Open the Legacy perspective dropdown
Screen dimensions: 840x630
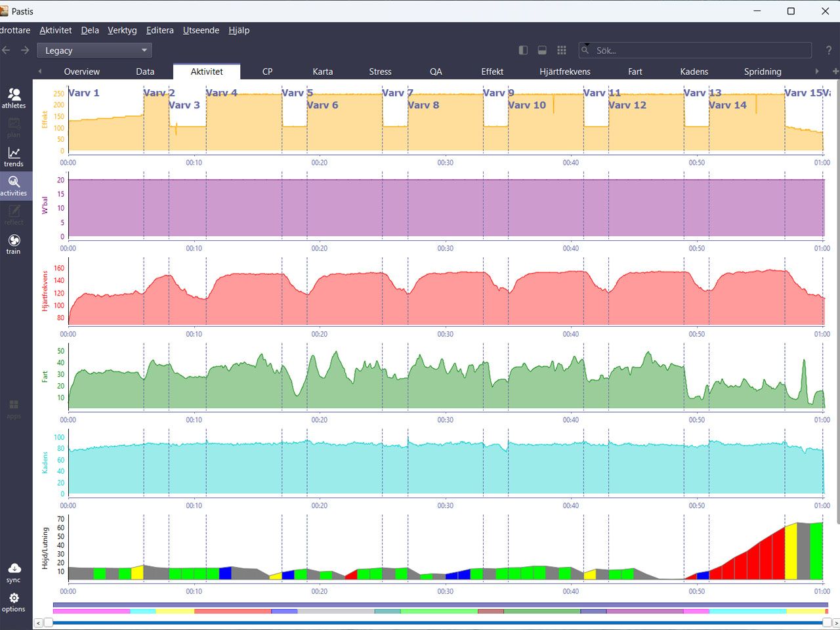[94, 51]
